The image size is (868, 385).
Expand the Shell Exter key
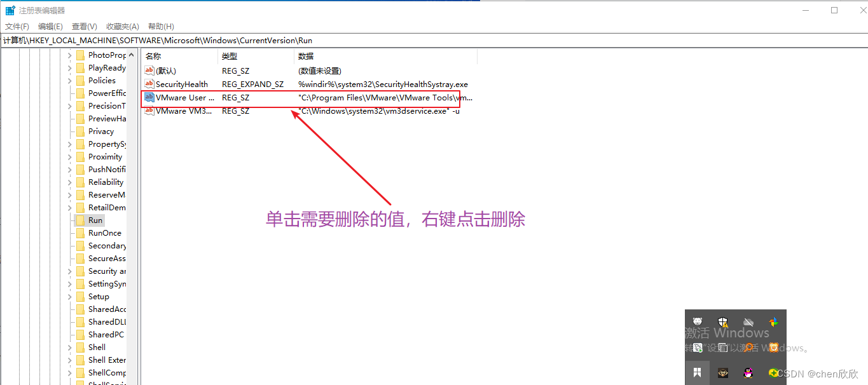point(69,360)
